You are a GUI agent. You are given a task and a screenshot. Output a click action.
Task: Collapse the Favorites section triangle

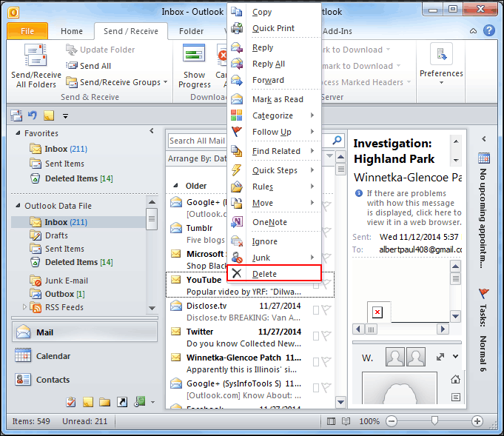[18, 133]
